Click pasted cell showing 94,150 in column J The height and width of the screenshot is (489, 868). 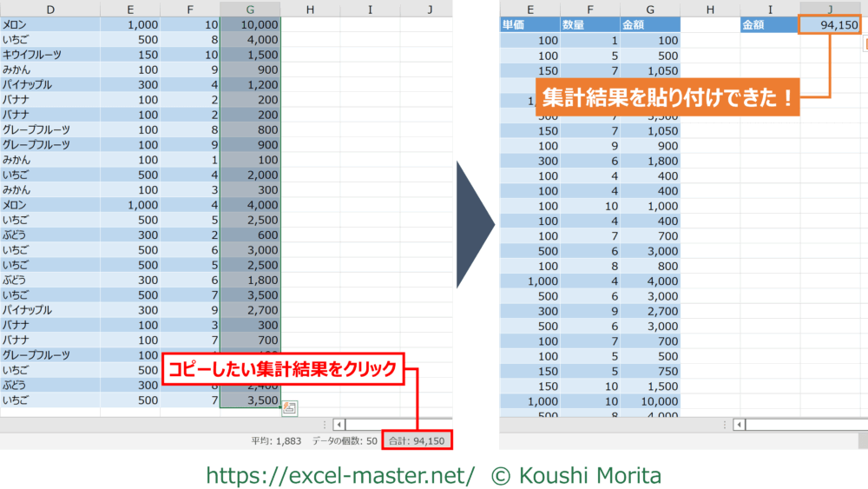(831, 25)
